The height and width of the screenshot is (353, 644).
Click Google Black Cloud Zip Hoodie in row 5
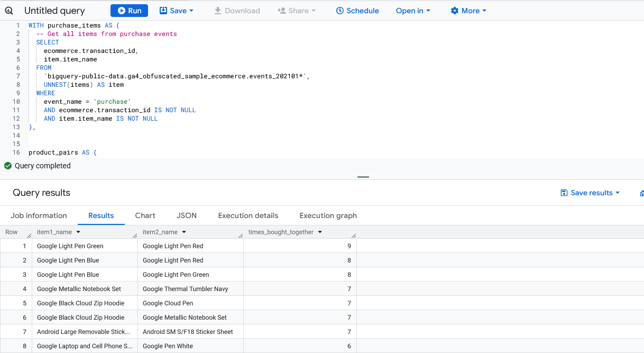[85, 303]
